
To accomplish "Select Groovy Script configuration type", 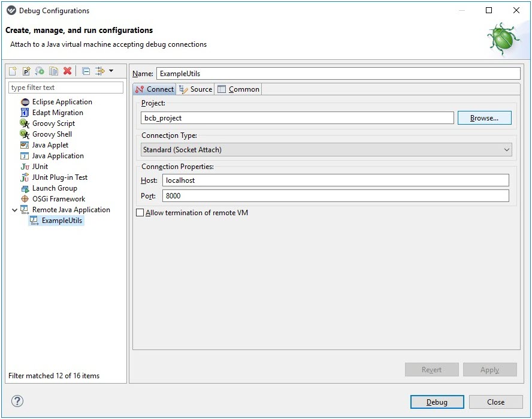I will [53, 123].
